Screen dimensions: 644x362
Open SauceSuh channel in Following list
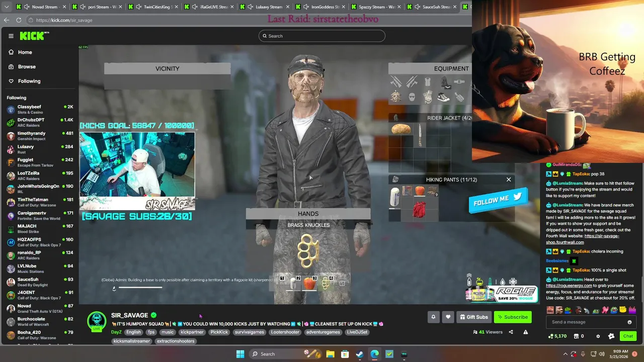click(39, 282)
